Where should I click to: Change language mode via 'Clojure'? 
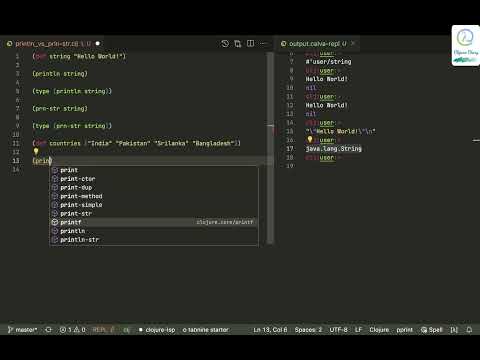pyautogui.click(x=379, y=330)
